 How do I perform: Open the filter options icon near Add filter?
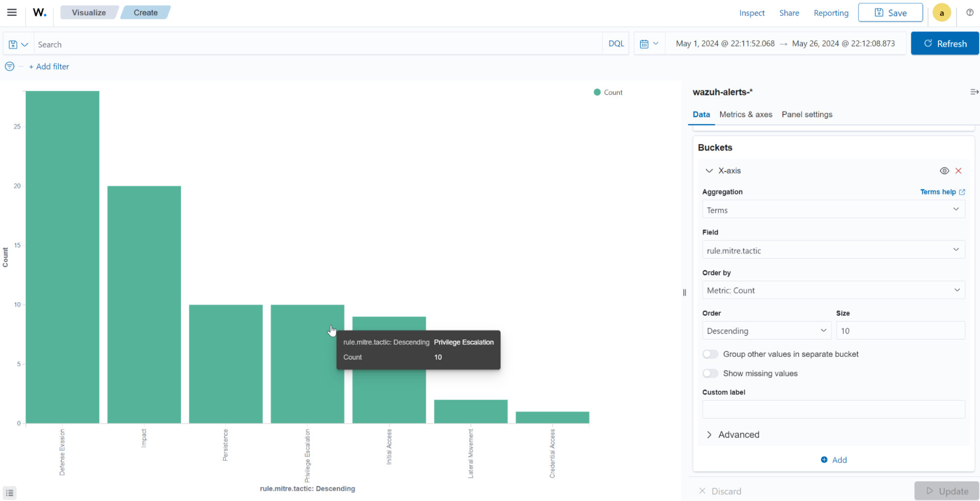pyautogui.click(x=9, y=66)
